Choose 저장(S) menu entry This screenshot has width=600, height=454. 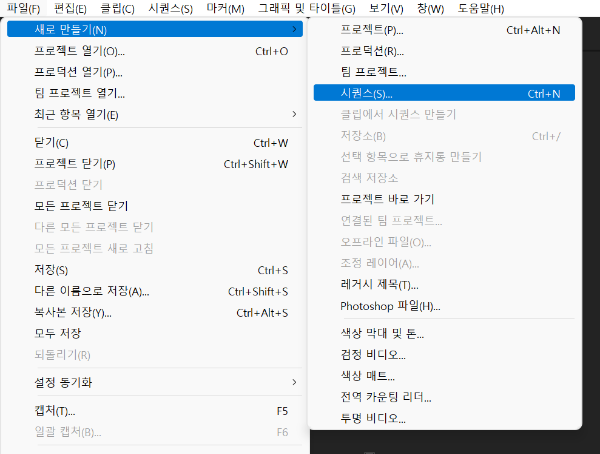click(x=155, y=270)
